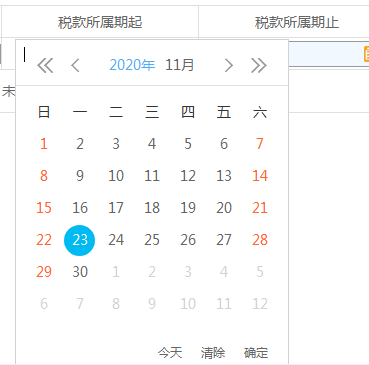The width and height of the screenshot is (369, 365).
Task: Click the 税款所属期止 column header
Action: point(297,22)
